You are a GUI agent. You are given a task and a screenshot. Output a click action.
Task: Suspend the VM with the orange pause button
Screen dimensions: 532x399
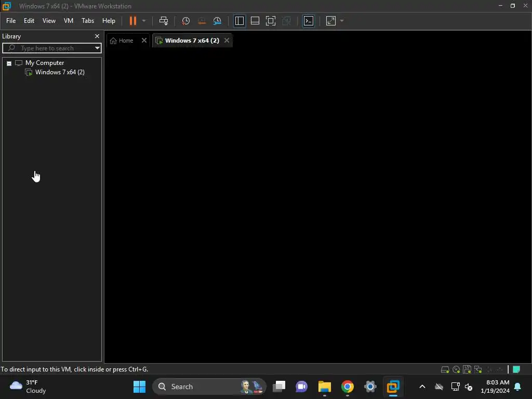(132, 21)
